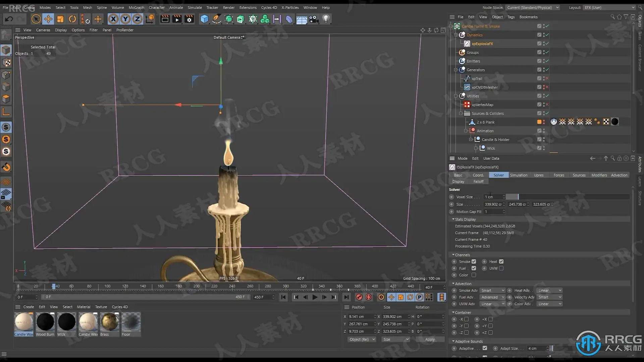
Task: Toggle the X axis lock icon
Action: click(x=113, y=19)
